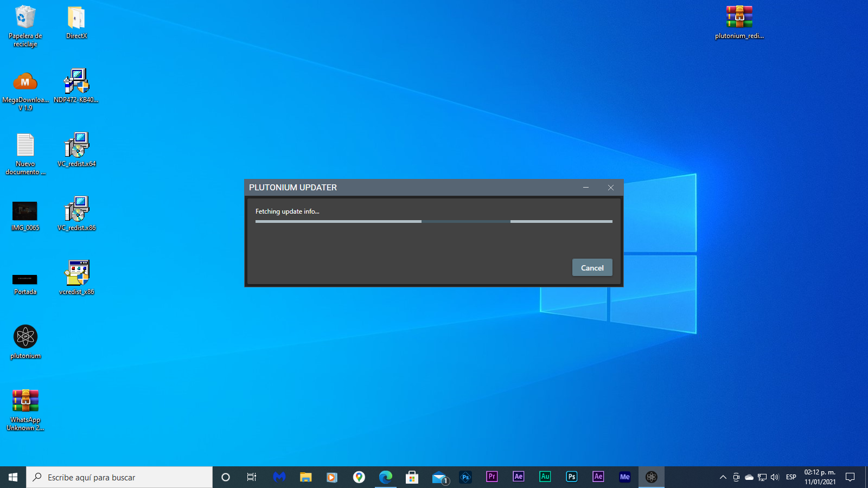Screen dimensions: 868x488
Task: Open the volume control in tray
Action: pos(775,477)
